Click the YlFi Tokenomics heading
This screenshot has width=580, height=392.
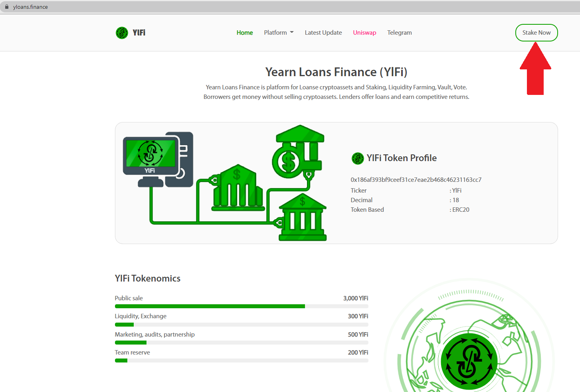[x=148, y=278]
